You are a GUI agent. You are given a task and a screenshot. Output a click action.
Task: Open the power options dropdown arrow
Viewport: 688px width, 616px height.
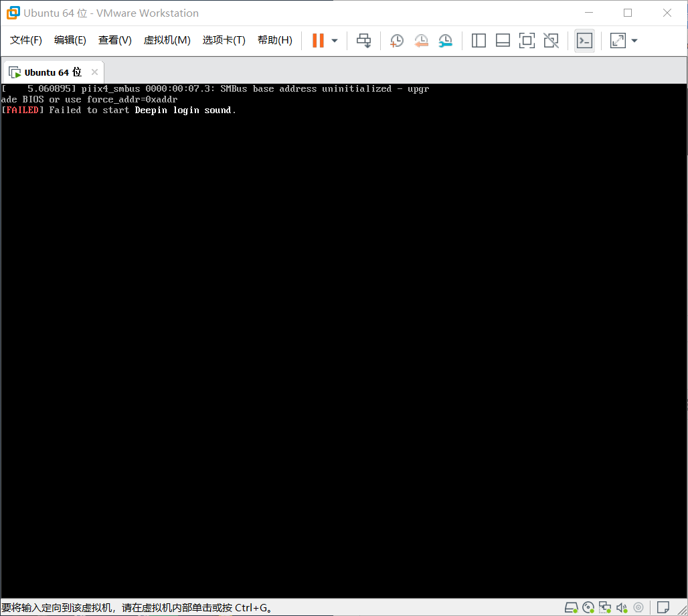pos(335,41)
